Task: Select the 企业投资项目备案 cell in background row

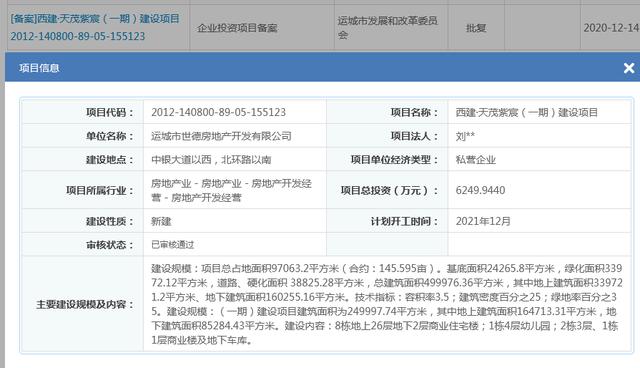Action: (x=237, y=28)
